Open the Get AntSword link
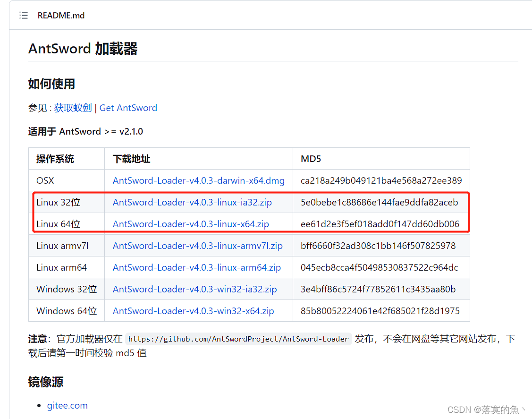 [128, 108]
